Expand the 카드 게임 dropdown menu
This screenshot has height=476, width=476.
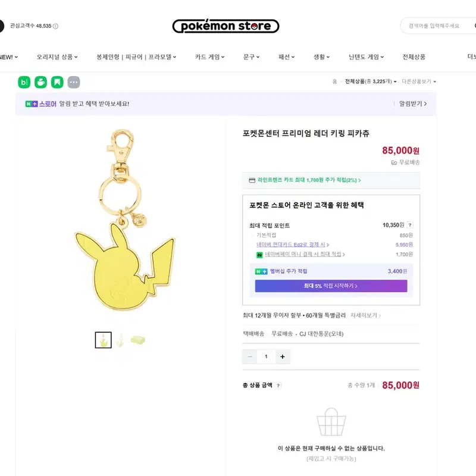tap(210, 57)
